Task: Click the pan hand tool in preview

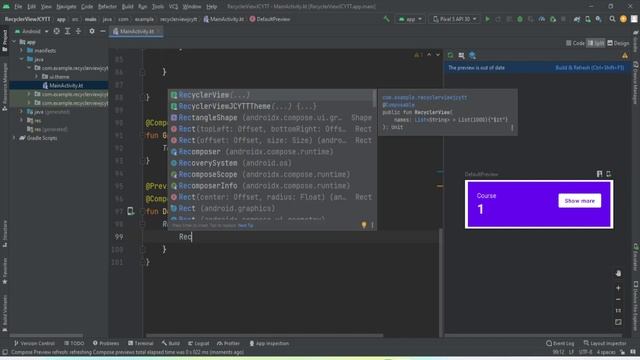Action: click(618, 273)
